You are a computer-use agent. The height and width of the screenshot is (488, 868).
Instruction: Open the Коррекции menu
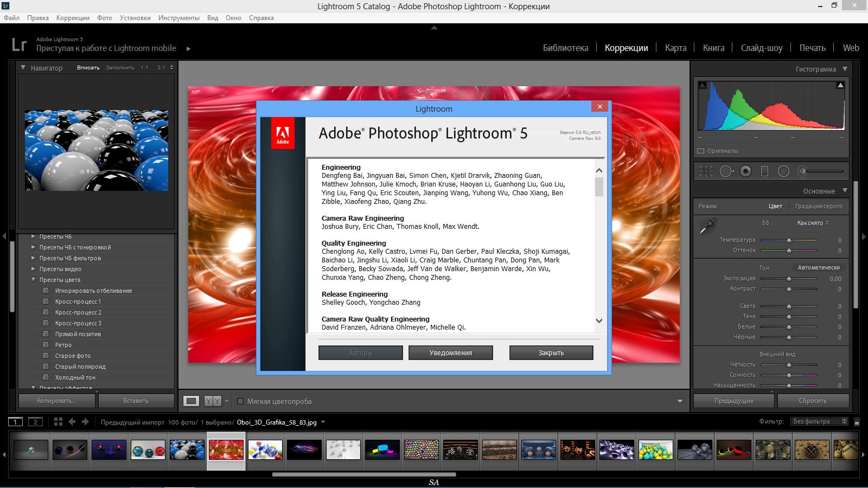73,18
